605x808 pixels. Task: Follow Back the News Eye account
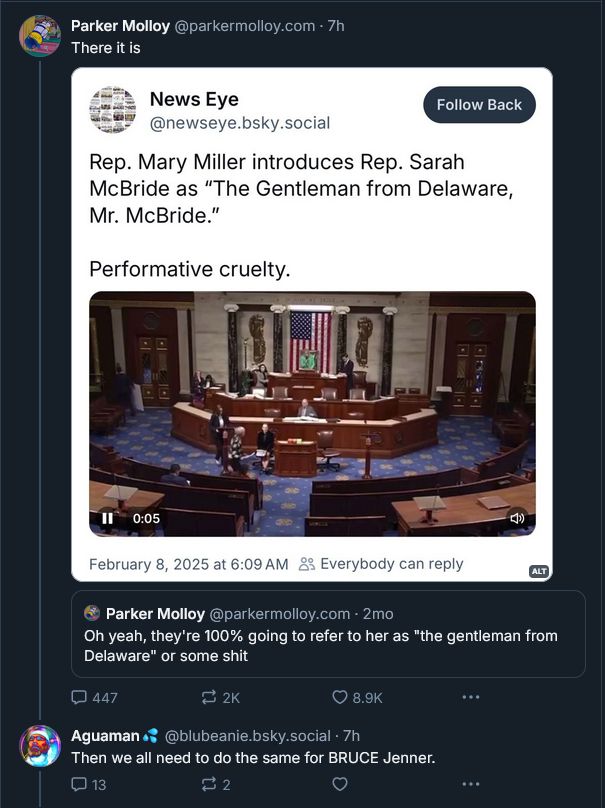(x=479, y=104)
